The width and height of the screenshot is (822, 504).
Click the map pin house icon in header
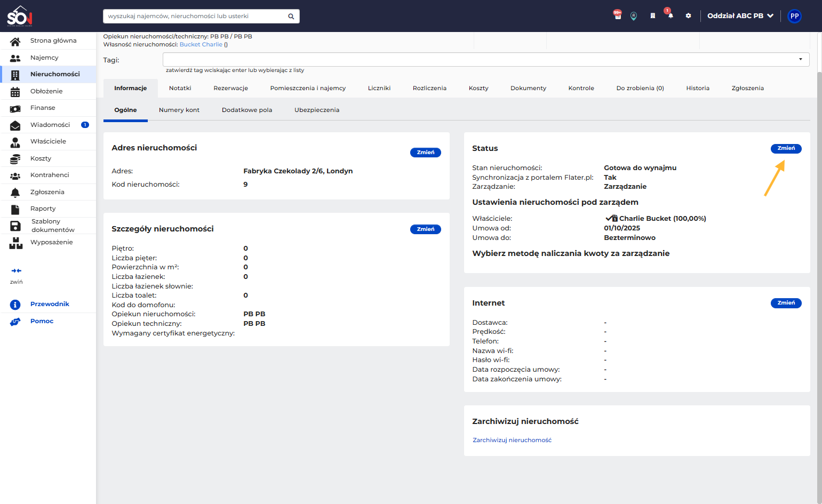coord(634,16)
